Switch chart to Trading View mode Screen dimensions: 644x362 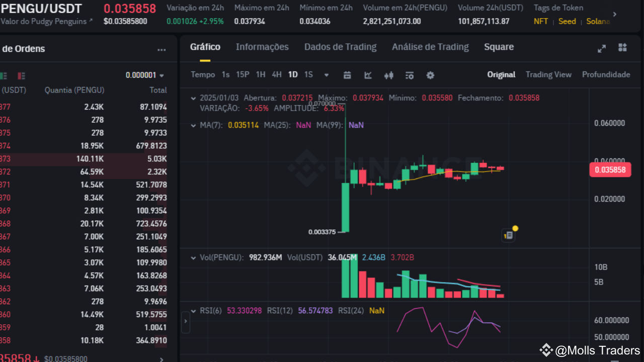548,74
